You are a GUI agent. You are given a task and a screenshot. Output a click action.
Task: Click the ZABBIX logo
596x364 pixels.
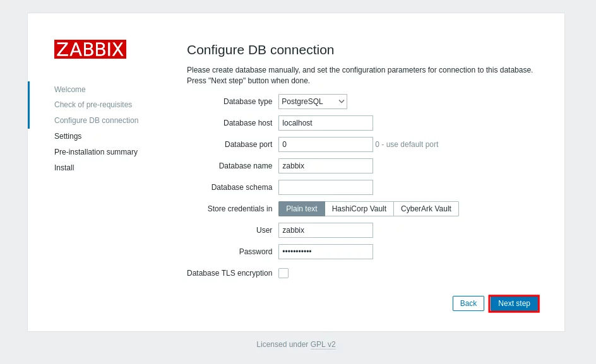tap(90, 49)
